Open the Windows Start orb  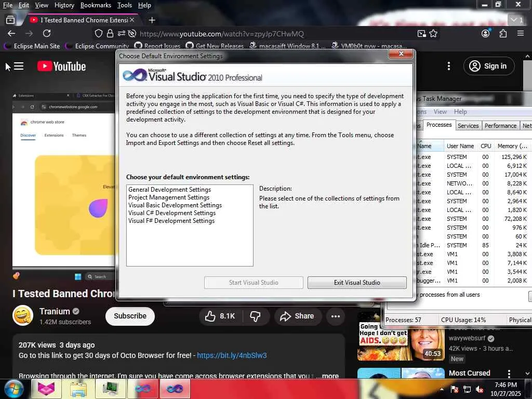click(14, 389)
